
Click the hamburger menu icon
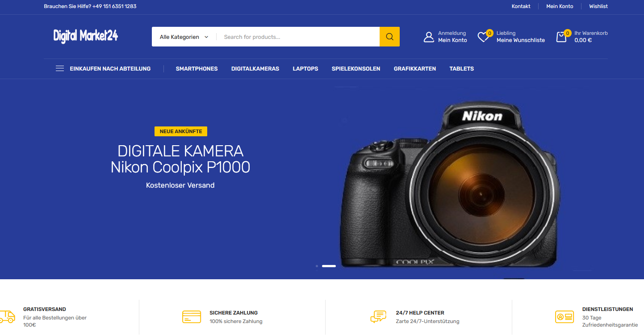point(60,68)
